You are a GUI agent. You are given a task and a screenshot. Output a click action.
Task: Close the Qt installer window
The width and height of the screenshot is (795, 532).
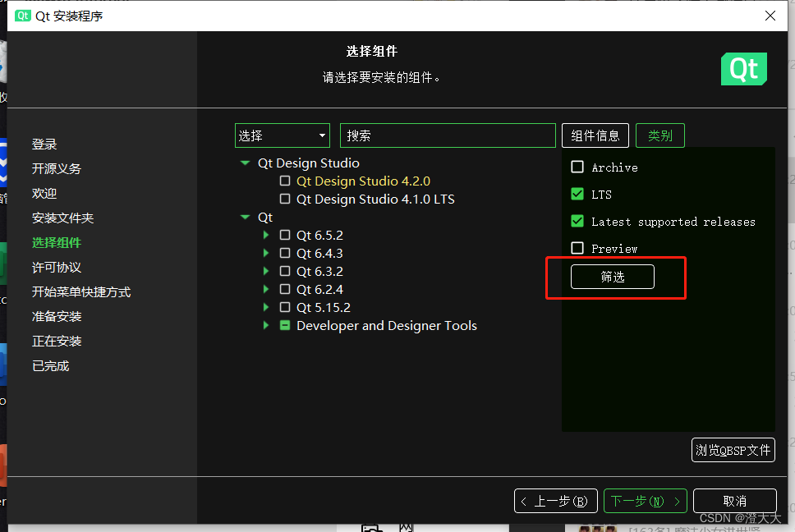[x=770, y=16]
